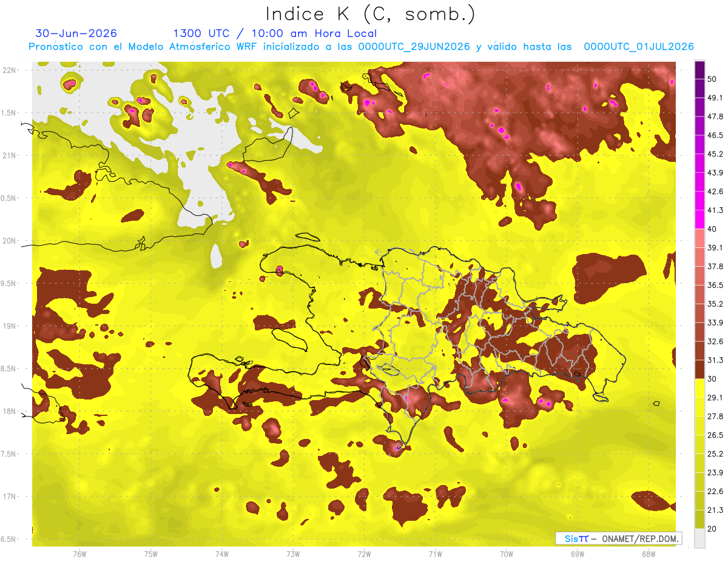Click the legend value "43.9"

715,173
